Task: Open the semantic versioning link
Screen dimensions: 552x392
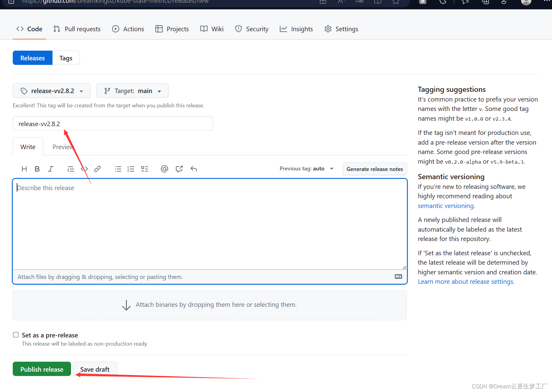Action: (x=446, y=206)
